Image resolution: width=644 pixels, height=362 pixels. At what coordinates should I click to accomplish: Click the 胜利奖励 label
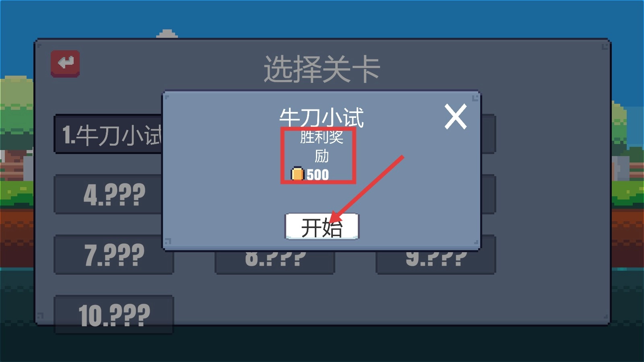[x=322, y=146]
